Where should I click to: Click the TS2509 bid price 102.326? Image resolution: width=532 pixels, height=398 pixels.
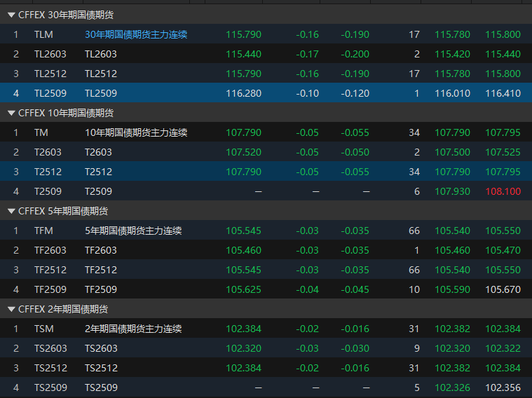point(452,387)
